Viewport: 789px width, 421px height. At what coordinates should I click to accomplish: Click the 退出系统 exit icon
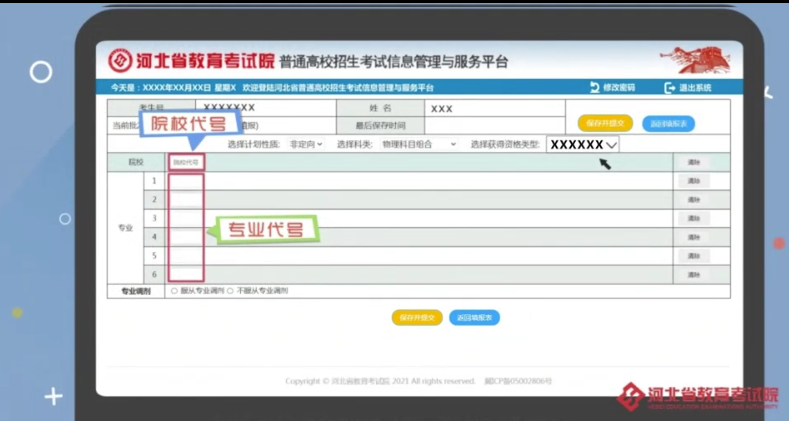coord(670,88)
